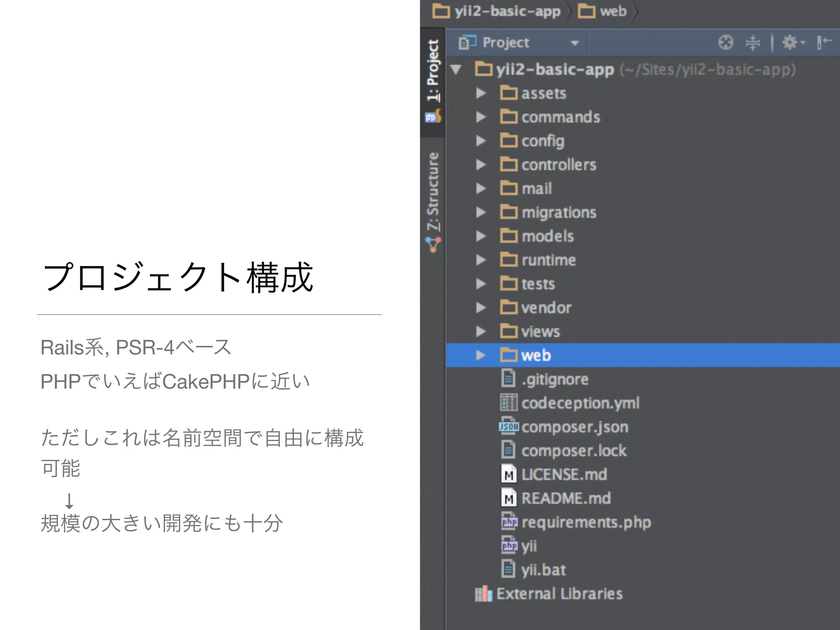
Task: Expand the mail folder
Action: click(481, 189)
